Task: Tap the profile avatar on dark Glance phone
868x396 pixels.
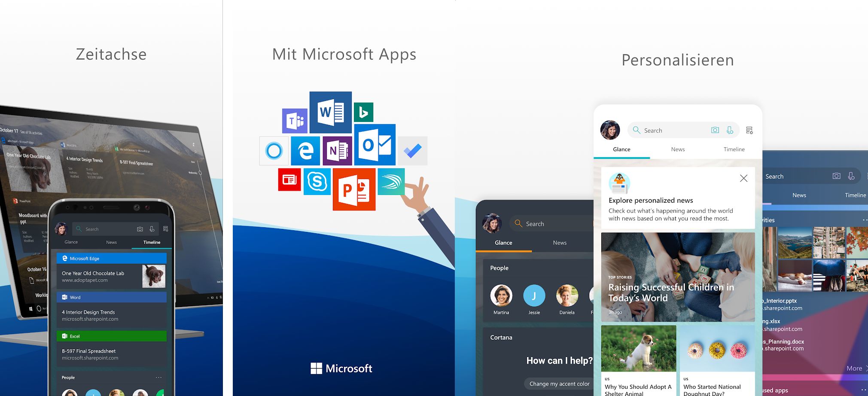Action: (492, 223)
